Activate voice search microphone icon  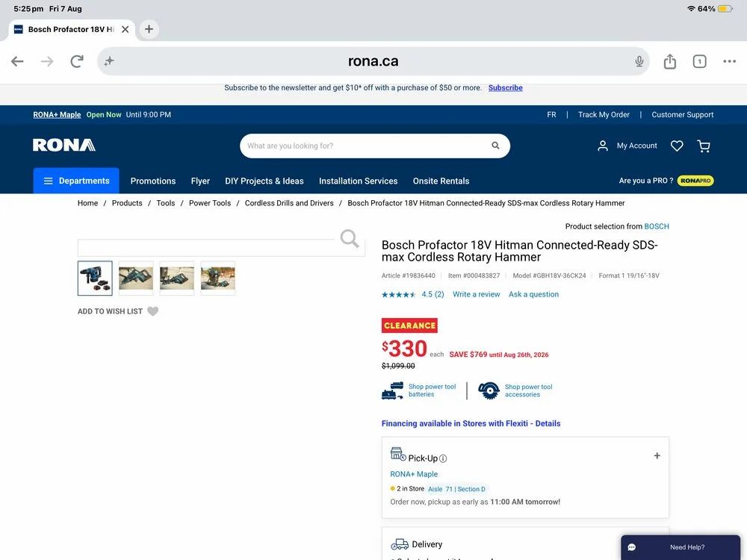point(639,61)
